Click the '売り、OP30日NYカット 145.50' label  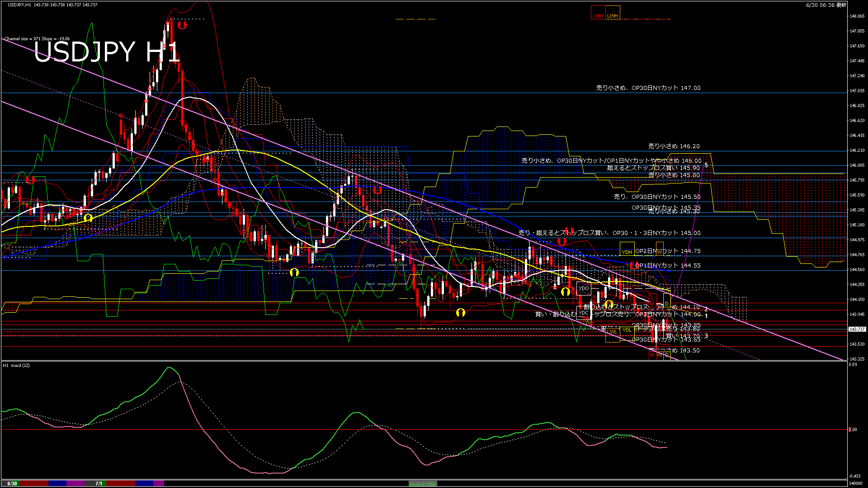click(657, 197)
